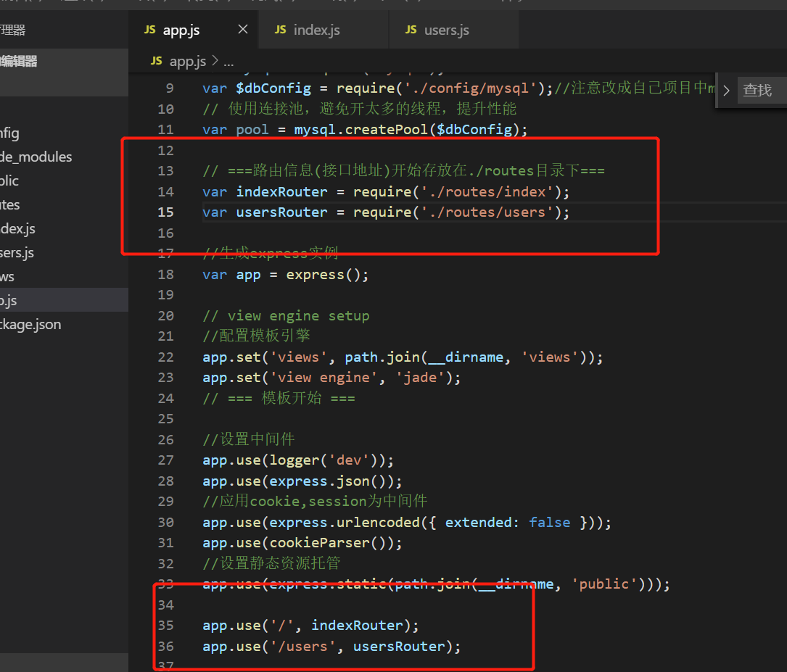Screen dimensions: 787x672
Task: Click the 'public' string on line 33
Action: pyautogui.click(x=603, y=584)
